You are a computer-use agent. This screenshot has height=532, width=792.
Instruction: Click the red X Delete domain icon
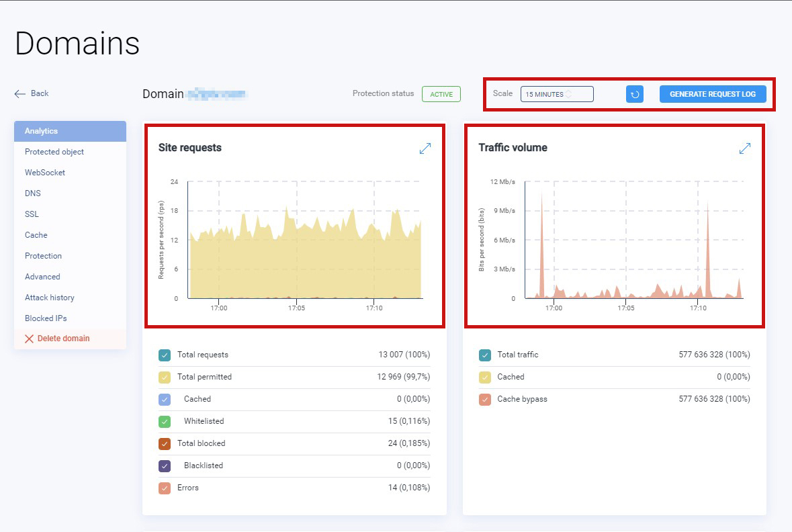30,339
